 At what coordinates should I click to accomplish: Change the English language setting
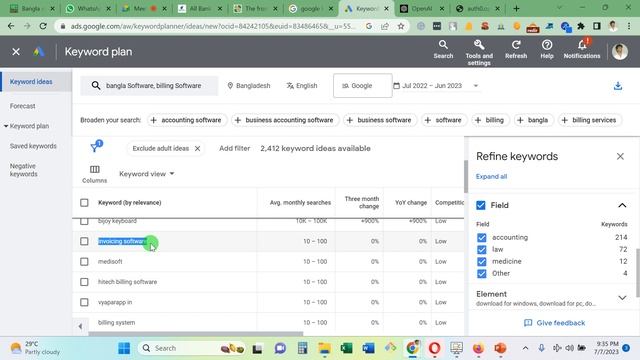302,86
